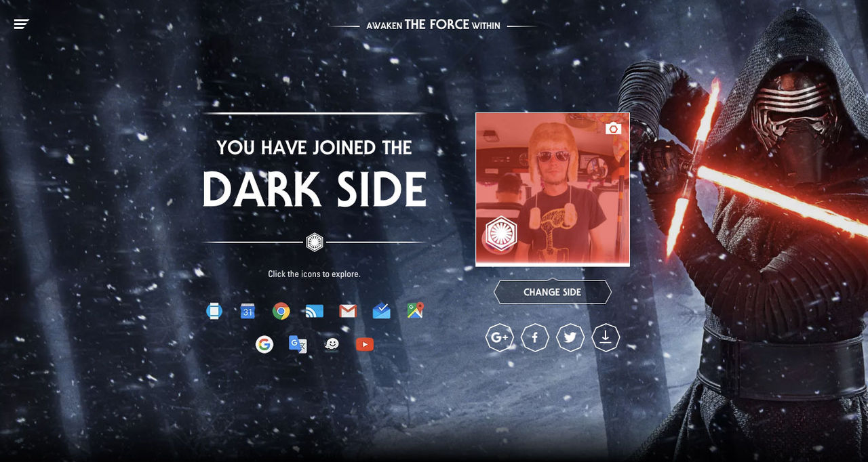Click 'Click the icons to explore.' text
The image size is (868, 462).
(x=314, y=274)
